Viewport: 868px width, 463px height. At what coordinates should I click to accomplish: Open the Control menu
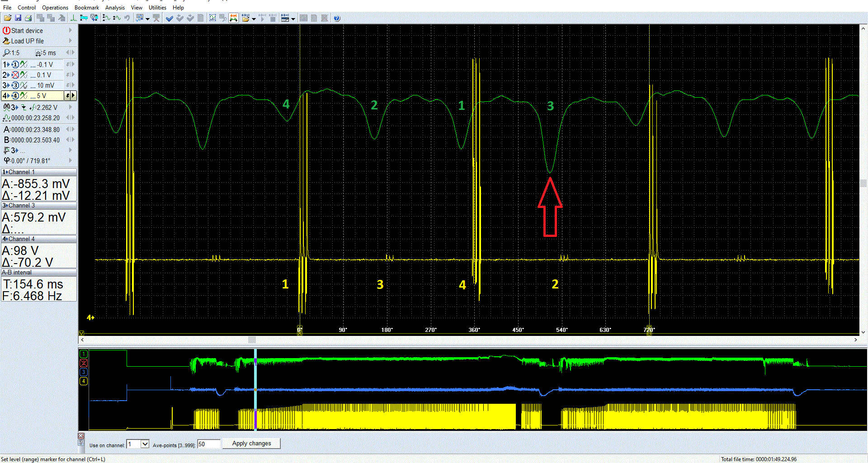27,8
